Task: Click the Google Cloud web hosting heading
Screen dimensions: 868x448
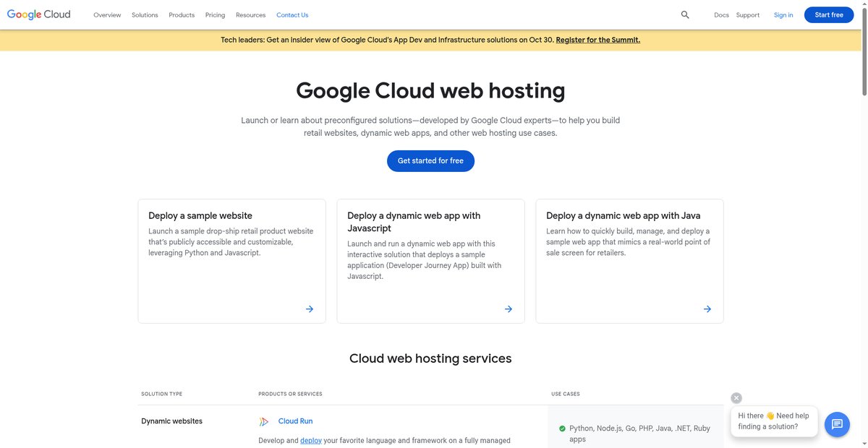Action: tap(430, 90)
